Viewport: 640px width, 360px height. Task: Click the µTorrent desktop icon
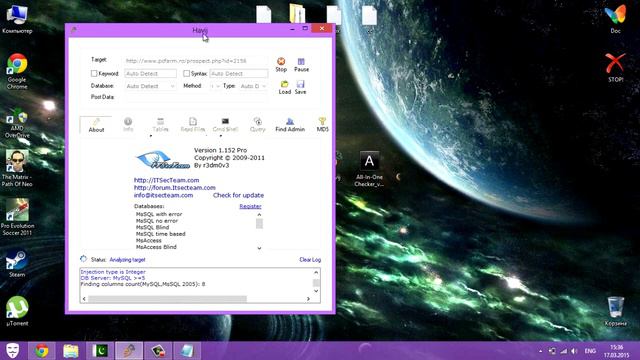pos(17,311)
